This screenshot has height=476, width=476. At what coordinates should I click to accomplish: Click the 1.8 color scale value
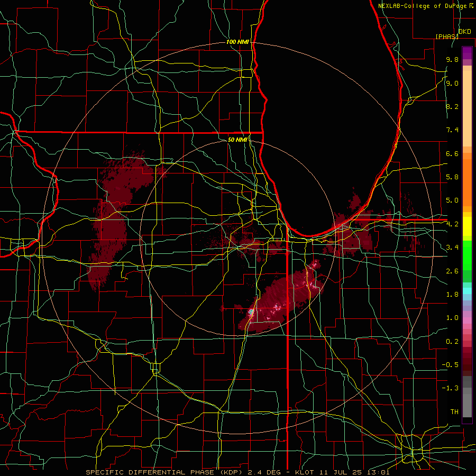point(452,295)
